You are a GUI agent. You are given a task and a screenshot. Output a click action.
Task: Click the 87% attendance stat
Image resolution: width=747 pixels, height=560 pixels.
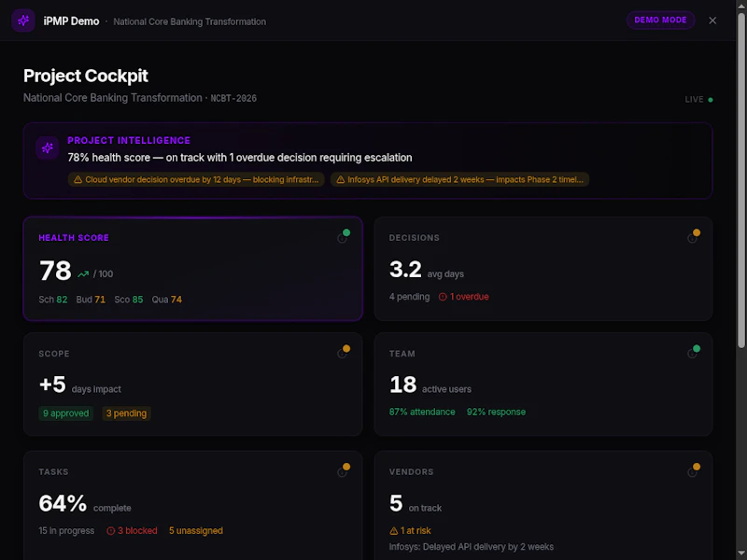422,412
